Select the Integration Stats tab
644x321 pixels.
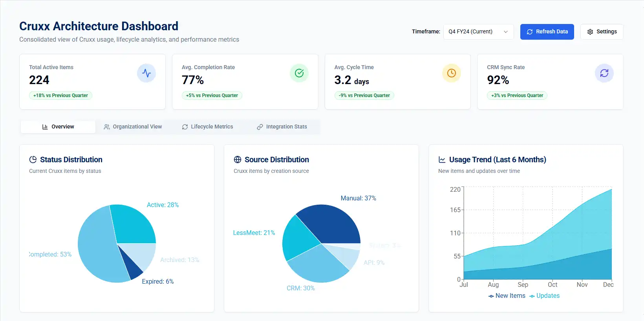(282, 127)
